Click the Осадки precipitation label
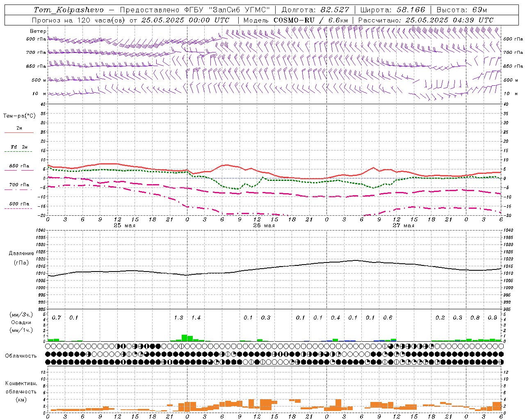Screen dimensions: 525x420 tap(21, 322)
